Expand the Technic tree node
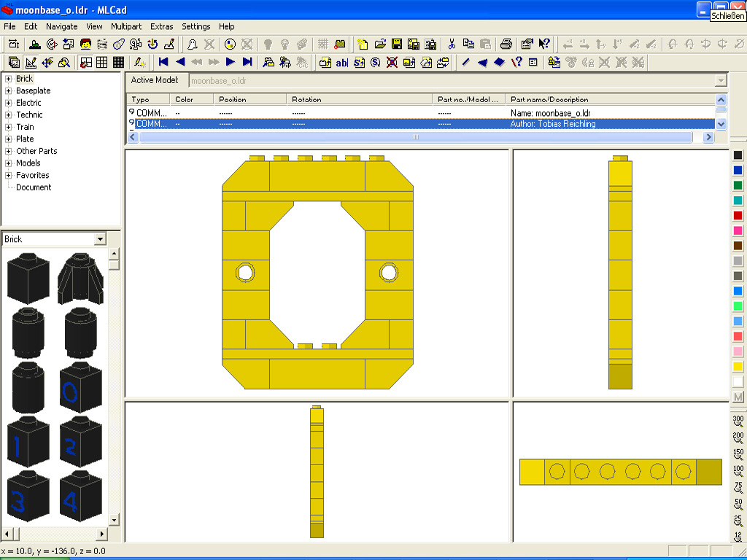Viewport: 747px width, 560px height. click(x=8, y=115)
